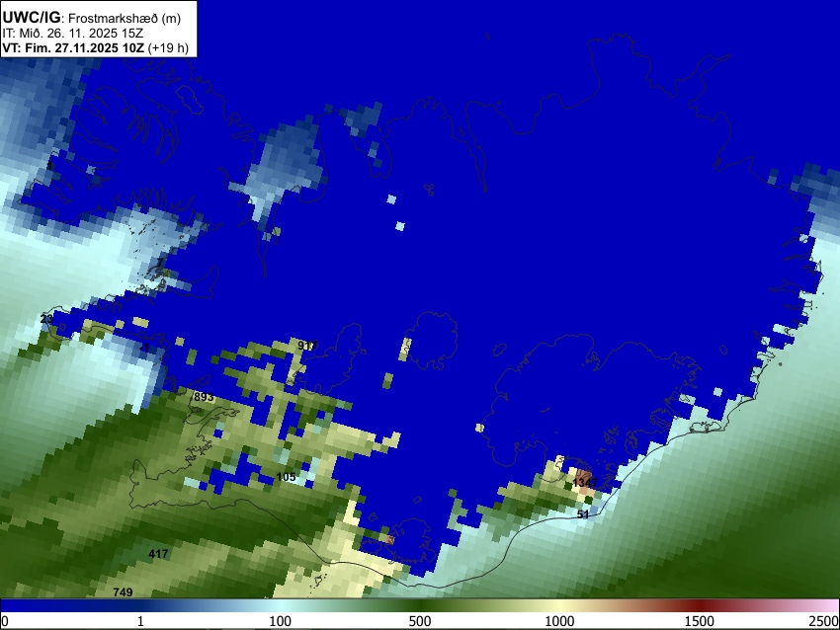The height and width of the screenshot is (630, 840).
Task: Click the map value "749"
Action: coord(123,592)
